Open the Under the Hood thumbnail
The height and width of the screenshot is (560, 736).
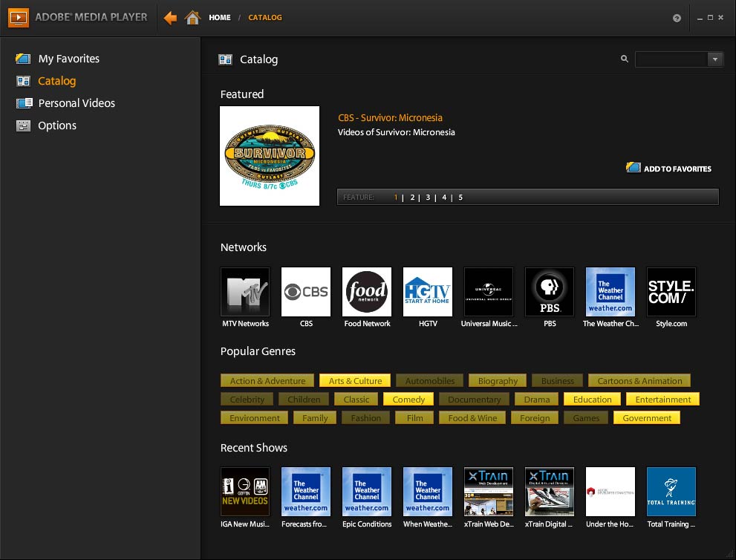click(x=610, y=492)
